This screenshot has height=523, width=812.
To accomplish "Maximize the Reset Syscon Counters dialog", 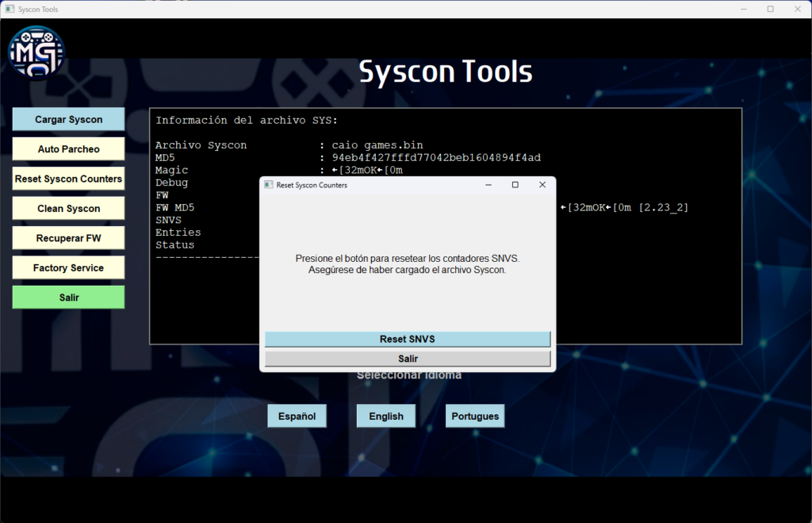I will tap(515, 185).
